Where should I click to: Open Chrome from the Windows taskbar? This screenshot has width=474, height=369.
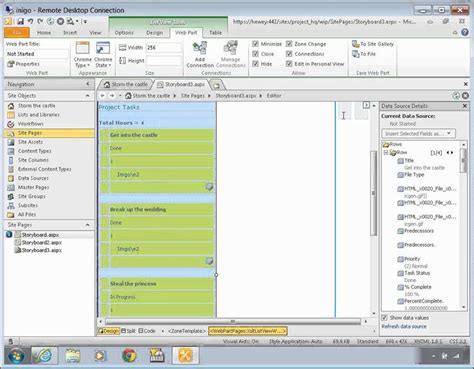(129, 356)
